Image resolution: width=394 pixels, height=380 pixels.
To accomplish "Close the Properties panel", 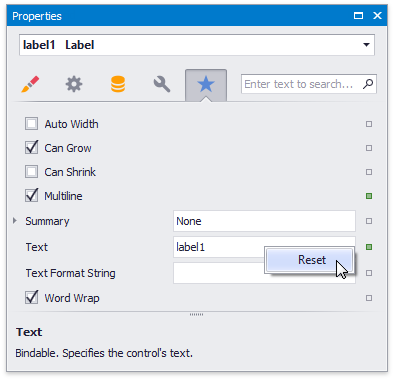I will (x=377, y=16).
